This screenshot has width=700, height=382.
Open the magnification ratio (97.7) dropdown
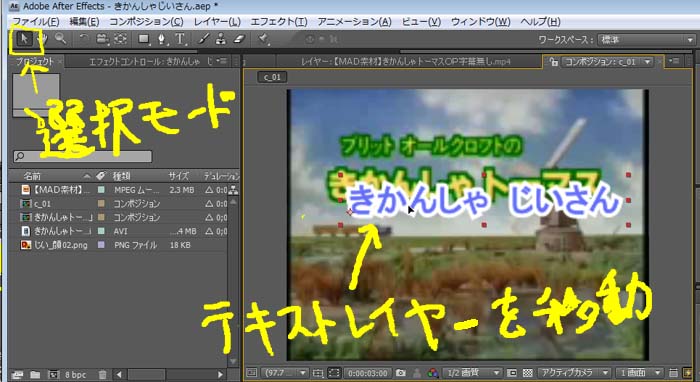point(285,373)
